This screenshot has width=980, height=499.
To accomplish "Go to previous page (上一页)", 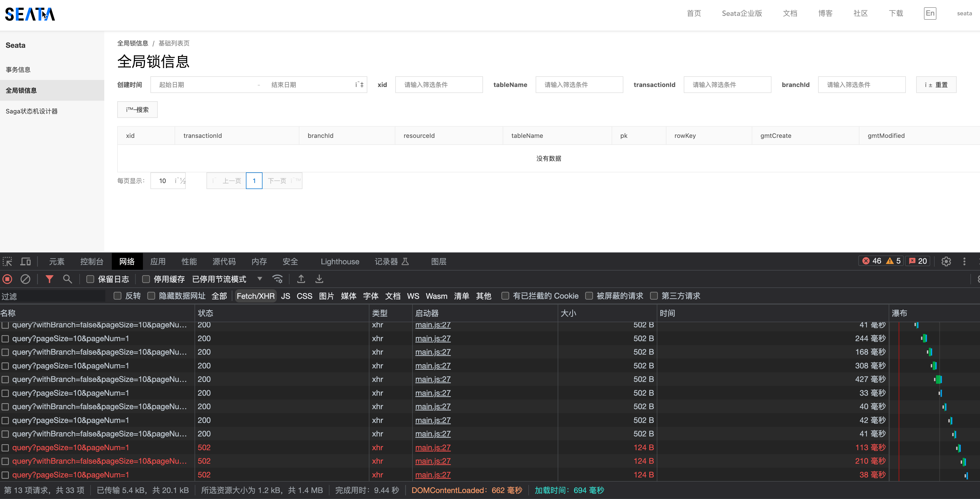I will pyautogui.click(x=226, y=181).
